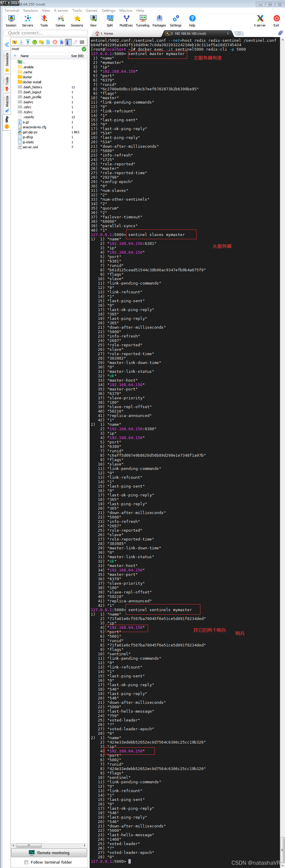Open the Games toolbar icon
Screen dimensions: 285x868
pyautogui.click(x=60, y=21)
